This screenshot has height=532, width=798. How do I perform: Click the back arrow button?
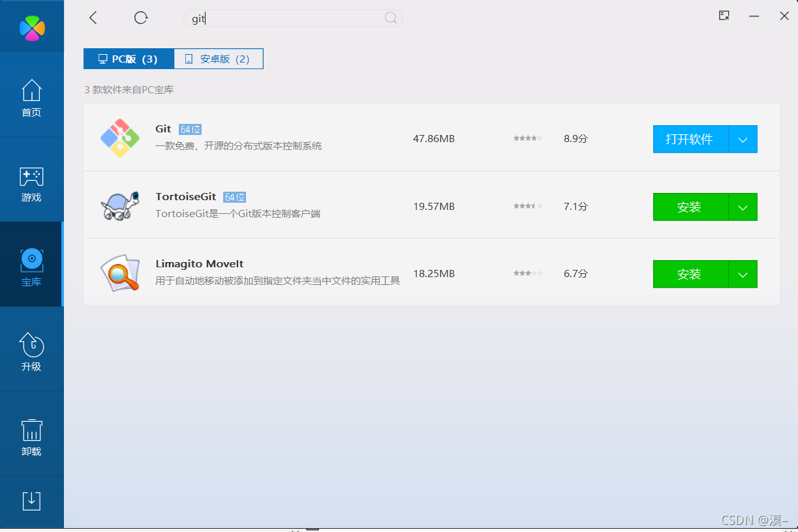93,18
